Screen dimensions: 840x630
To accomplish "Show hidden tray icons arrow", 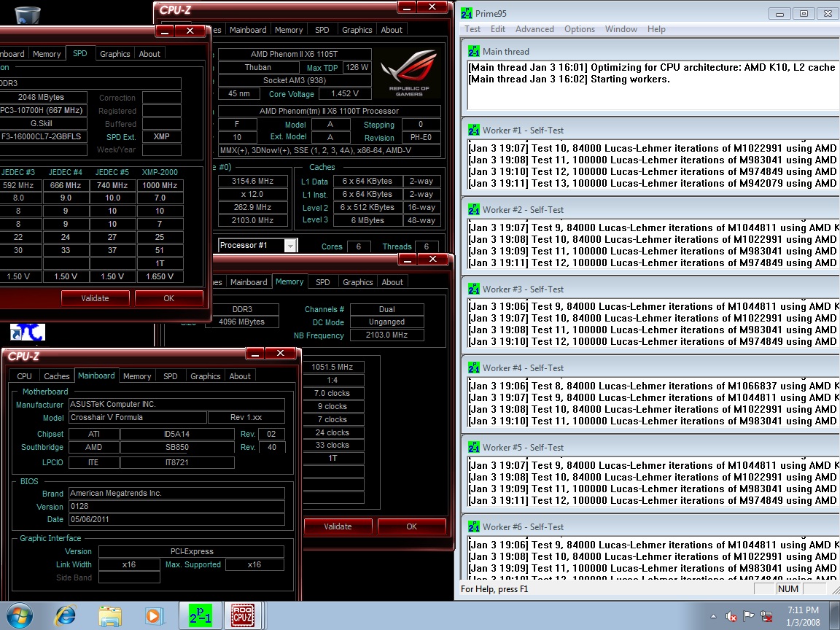I will (x=713, y=616).
